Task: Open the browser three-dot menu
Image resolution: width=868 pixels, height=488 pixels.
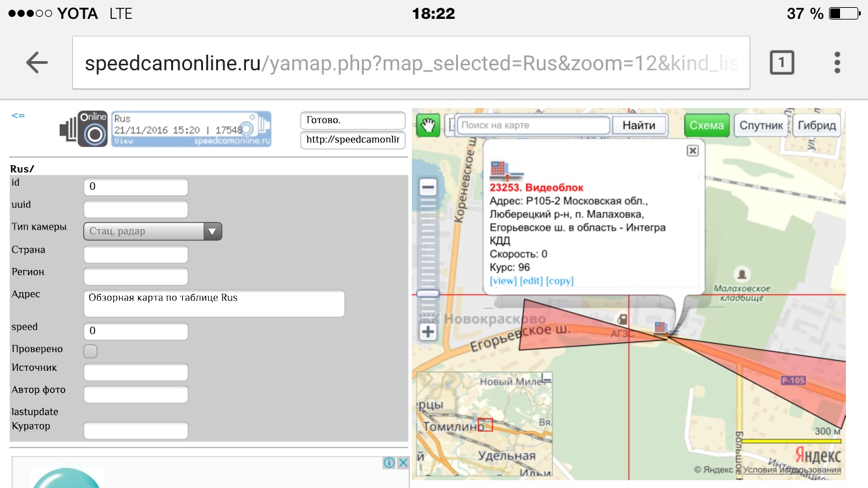Action: click(x=837, y=62)
